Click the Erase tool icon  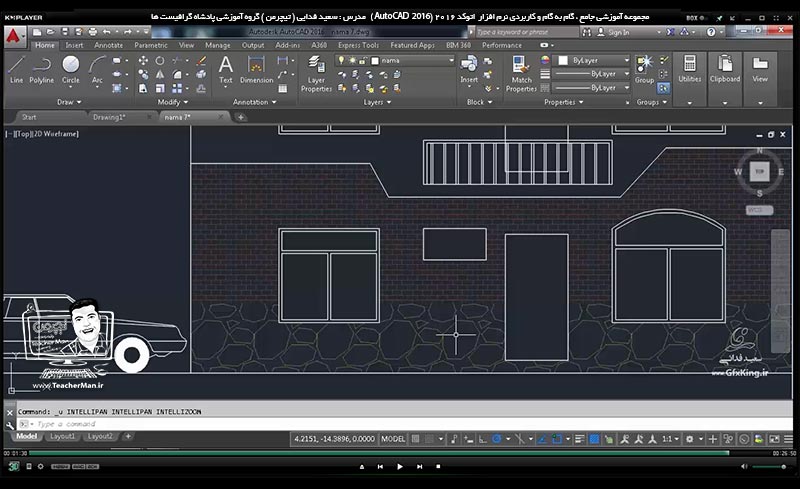202,60
